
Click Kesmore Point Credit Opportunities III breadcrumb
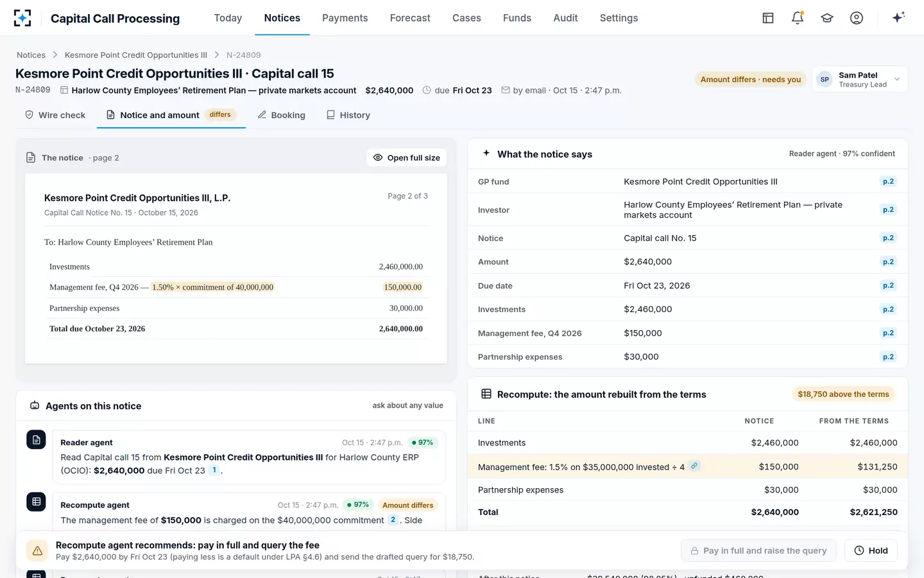click(136, 55)
